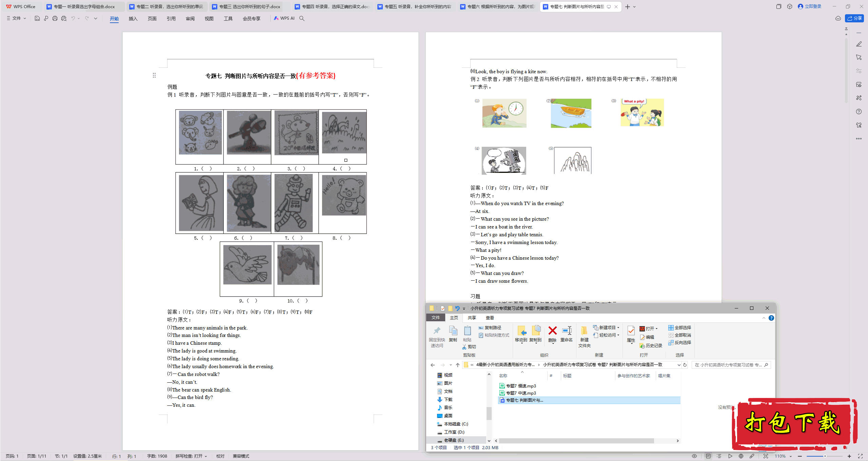Select the 插入 ribbon tab

coord(133,18)
